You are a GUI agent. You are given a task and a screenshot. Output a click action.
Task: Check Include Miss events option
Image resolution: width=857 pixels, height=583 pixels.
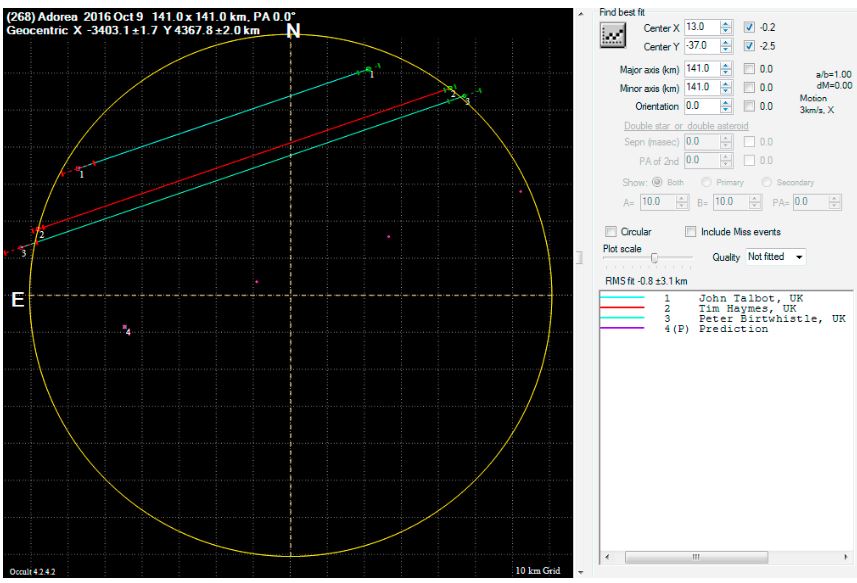coord(691,231)
